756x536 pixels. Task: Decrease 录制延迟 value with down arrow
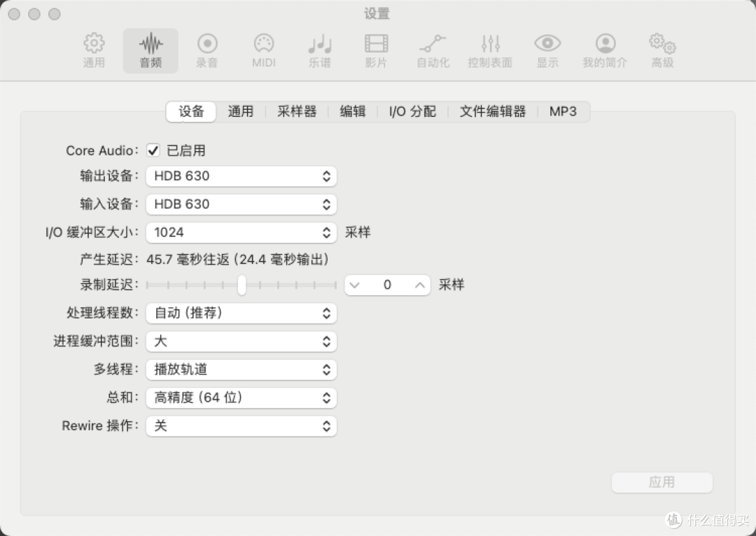tap(354, 285)
